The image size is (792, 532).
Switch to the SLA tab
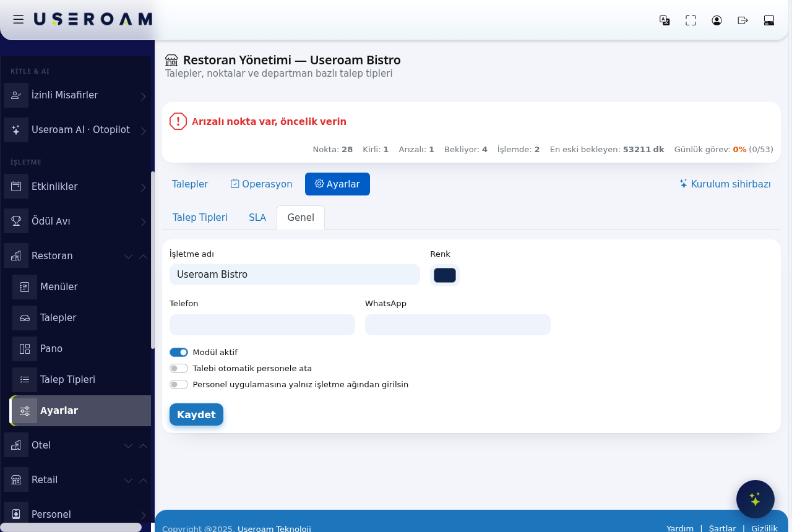(x=257, y=218)
